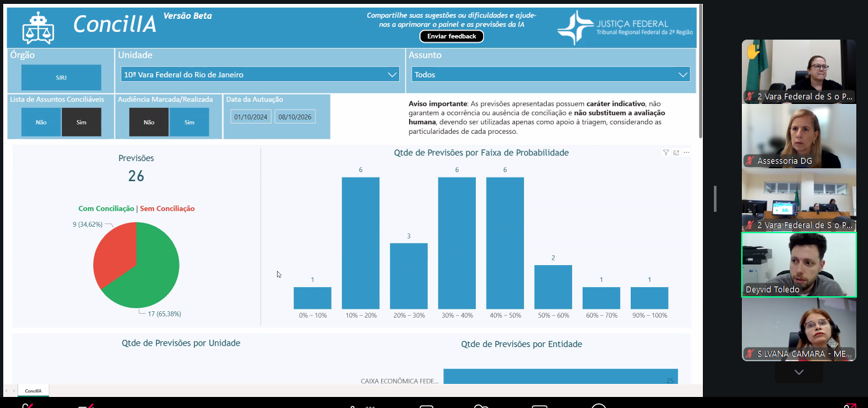The image size is (868, 408).
Task: Set Audiência Marcada/Realizada to Não
Action: click(x=149, y=122)
